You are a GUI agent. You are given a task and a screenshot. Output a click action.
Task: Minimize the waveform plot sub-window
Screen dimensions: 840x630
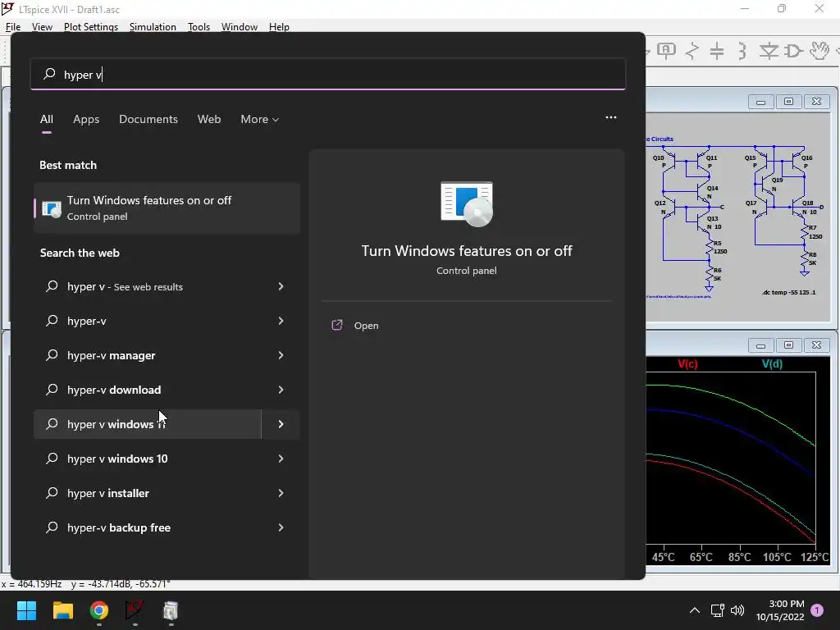point(760,345)
